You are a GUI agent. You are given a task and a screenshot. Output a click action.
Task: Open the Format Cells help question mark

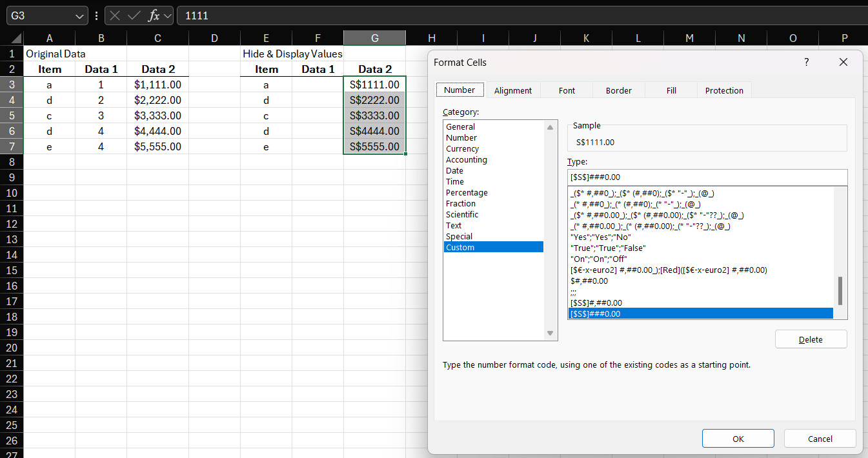click(x=806, y=62)
